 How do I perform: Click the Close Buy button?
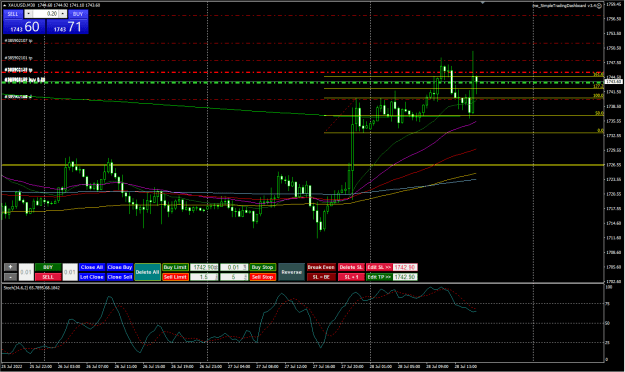(x=120, y=267)
